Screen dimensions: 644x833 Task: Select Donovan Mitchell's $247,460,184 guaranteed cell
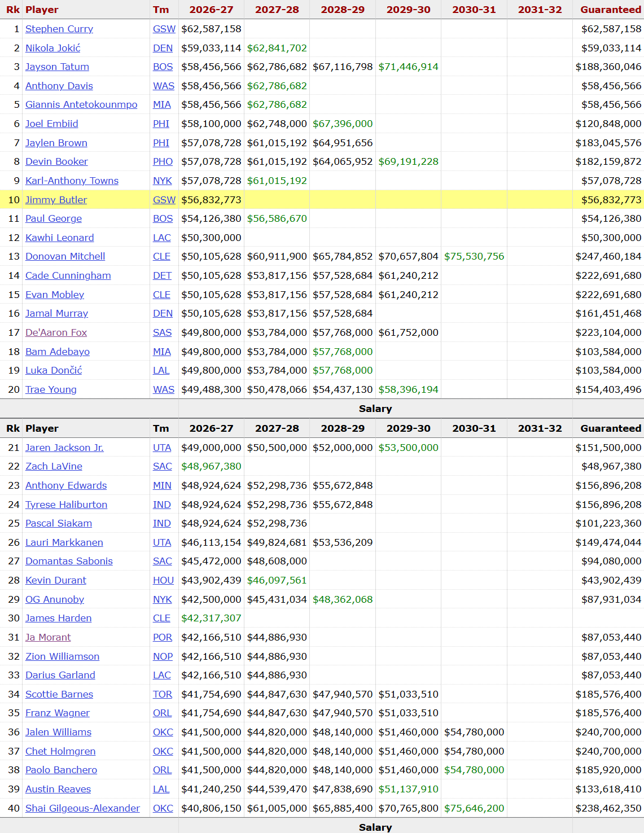point(608,256)
